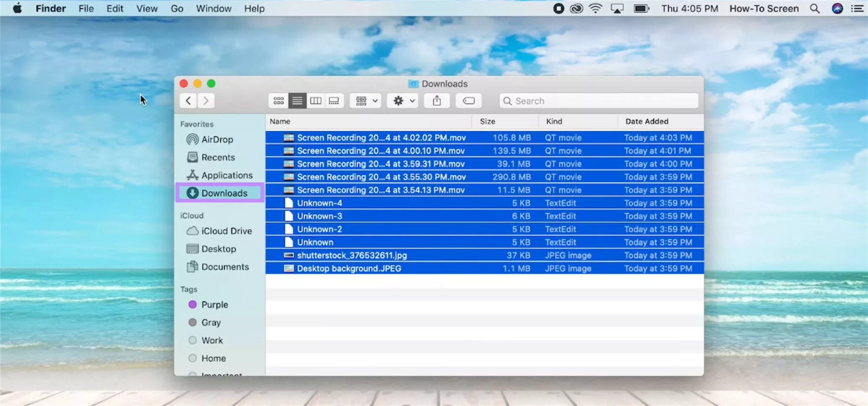The image size is (868, 406).
Task: Toggle list view layout
Action: [x=297, y=100]
